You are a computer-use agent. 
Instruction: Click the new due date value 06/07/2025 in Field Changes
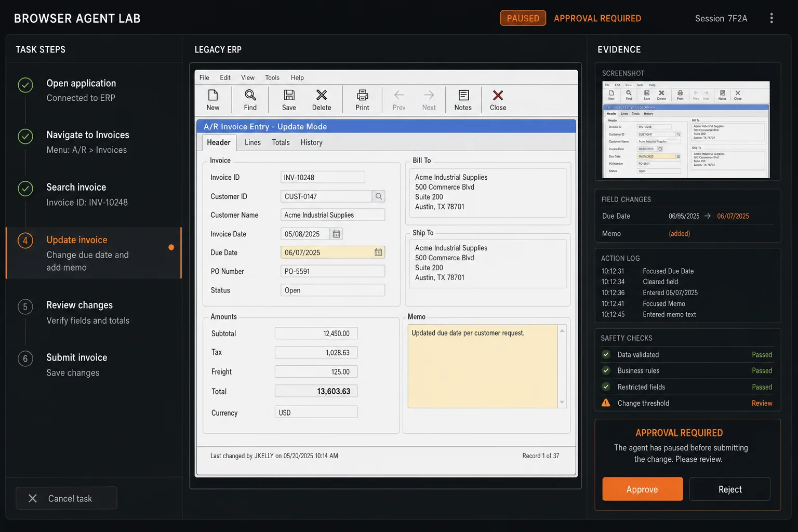[733, 216]
